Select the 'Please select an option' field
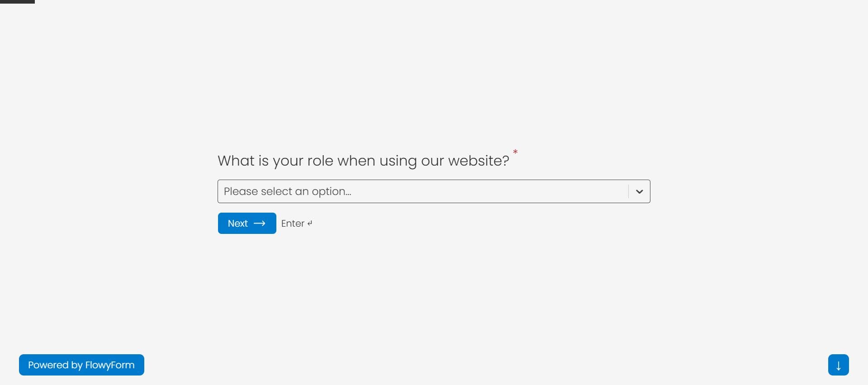868x385 pixels. pos(434,191)
